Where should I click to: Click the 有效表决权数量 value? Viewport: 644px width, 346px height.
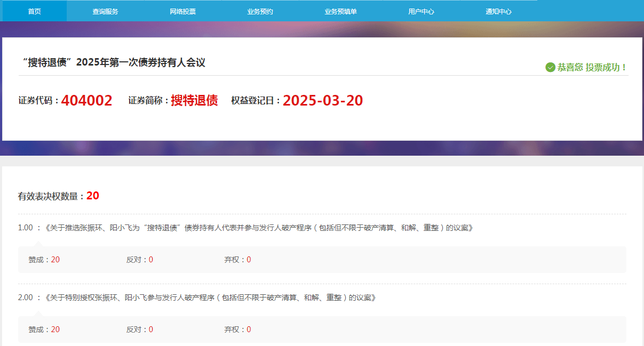93,196
